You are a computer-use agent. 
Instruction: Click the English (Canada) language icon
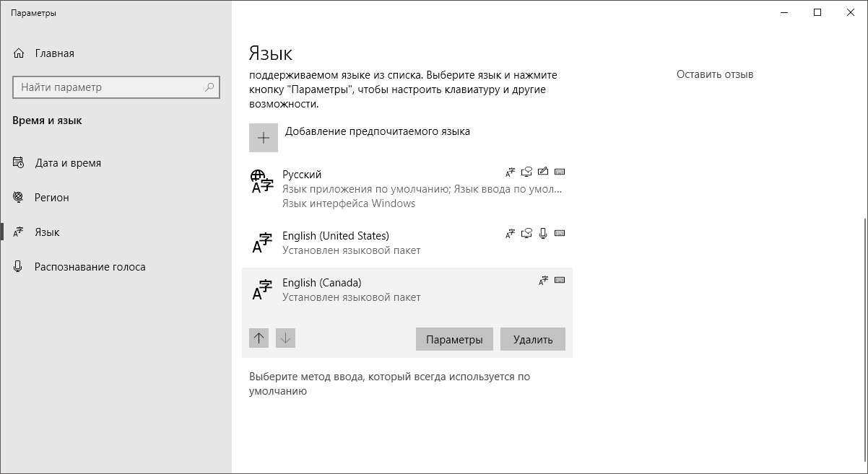(261, 289)
